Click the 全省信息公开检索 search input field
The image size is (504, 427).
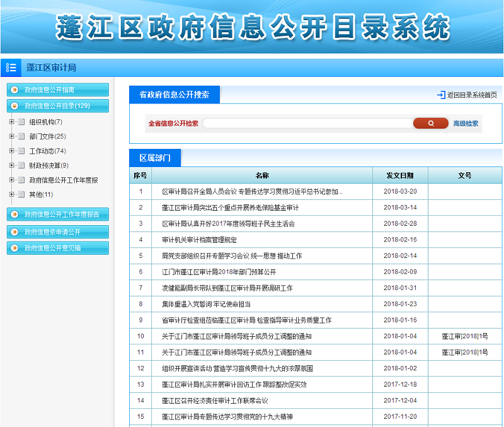coord(307,124)
